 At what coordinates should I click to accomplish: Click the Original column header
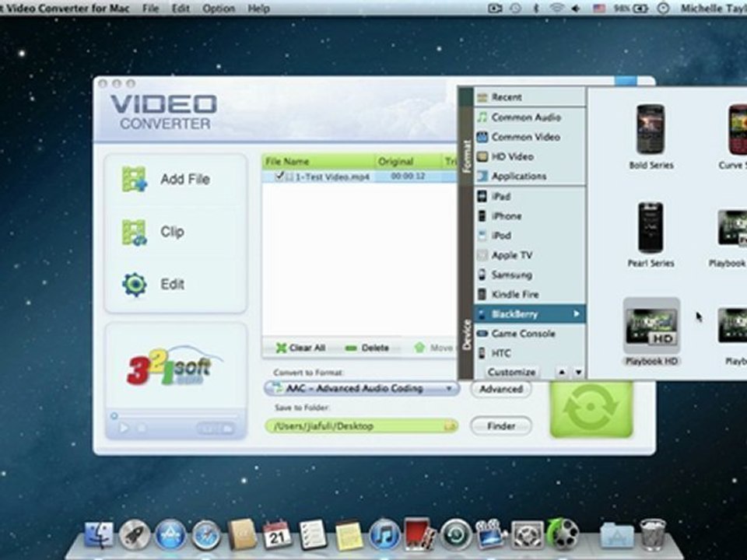pos(409,162)
